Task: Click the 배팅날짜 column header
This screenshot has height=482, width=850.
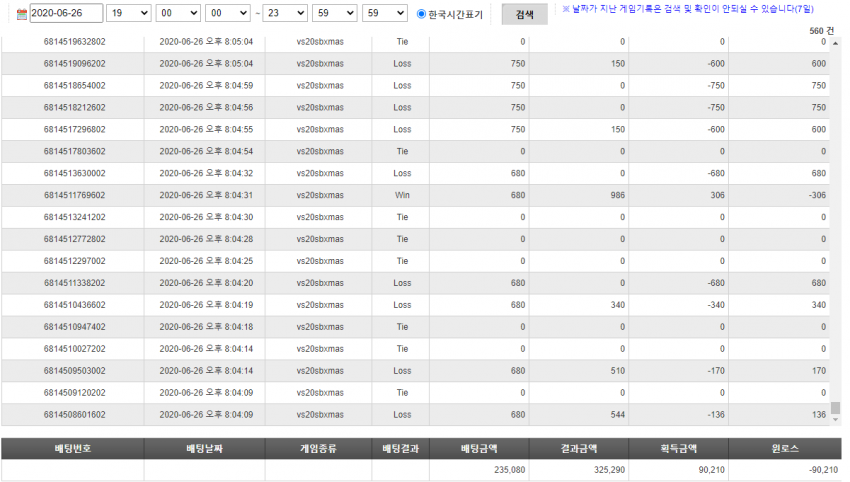Action: pos(204,449)
